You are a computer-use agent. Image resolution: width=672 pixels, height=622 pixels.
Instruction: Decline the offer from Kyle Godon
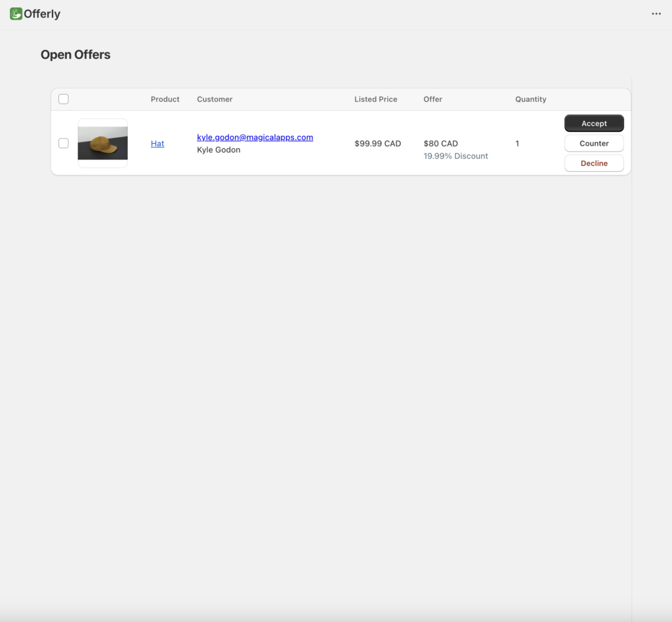(594, 163)
